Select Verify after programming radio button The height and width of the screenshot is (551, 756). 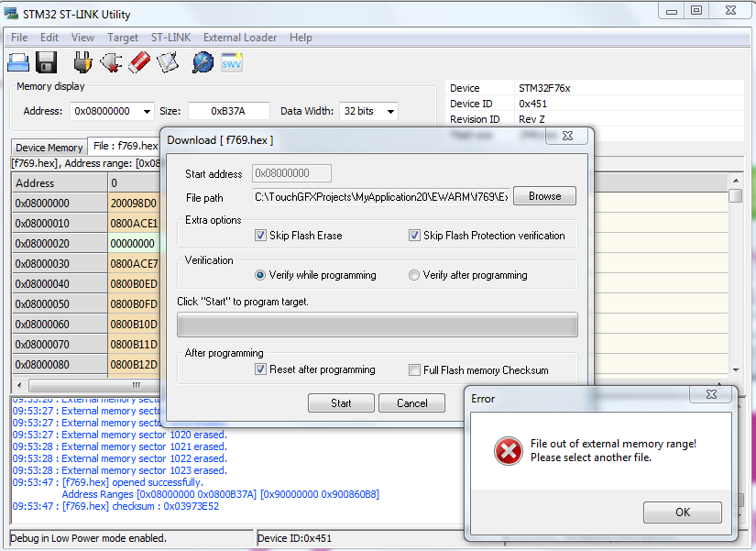point(413,275)
